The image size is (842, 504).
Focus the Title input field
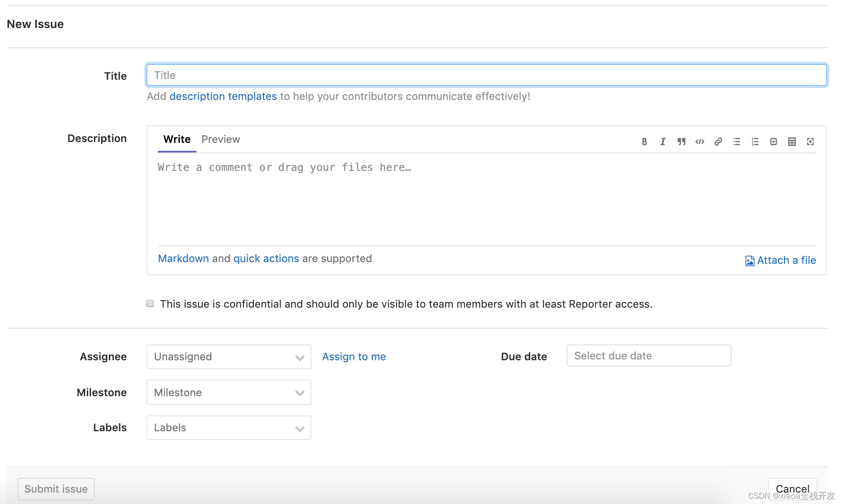(487, 75)
